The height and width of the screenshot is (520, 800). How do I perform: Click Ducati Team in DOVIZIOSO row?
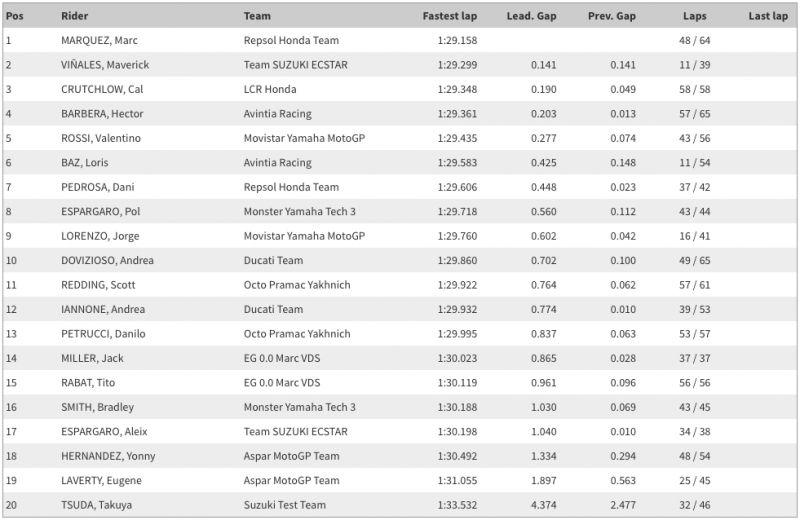(x=273, y=261)
